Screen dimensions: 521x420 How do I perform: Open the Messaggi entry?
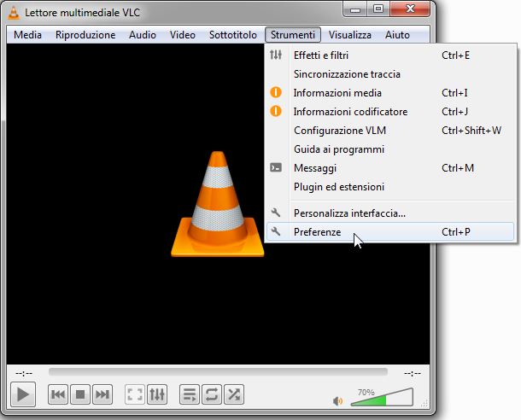[x=390, y=168]
